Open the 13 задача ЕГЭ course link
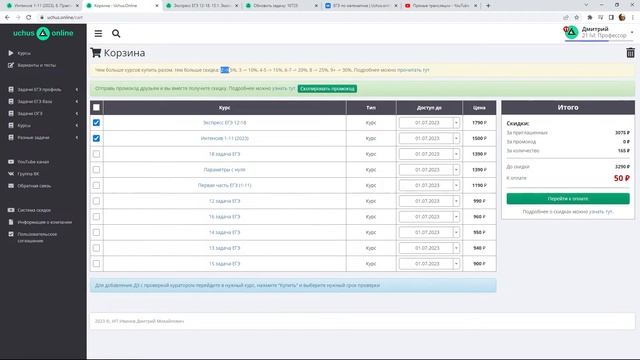The width and height of the screenshot is (640, 360). tap(224, 248)
